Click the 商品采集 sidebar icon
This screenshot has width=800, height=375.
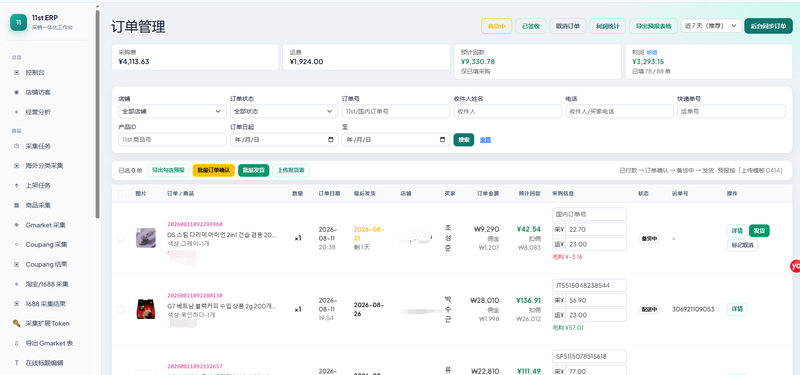pyautogui.click(x=16, y=205)
